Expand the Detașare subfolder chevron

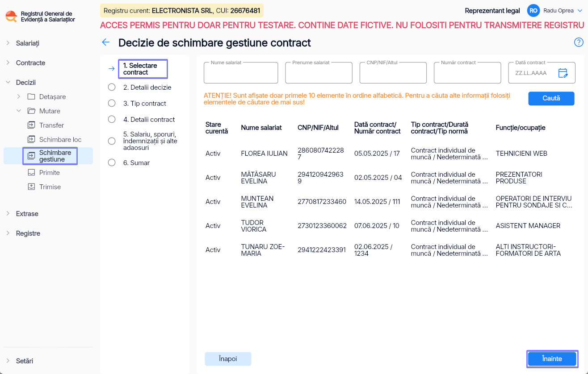tap(18, 96)
